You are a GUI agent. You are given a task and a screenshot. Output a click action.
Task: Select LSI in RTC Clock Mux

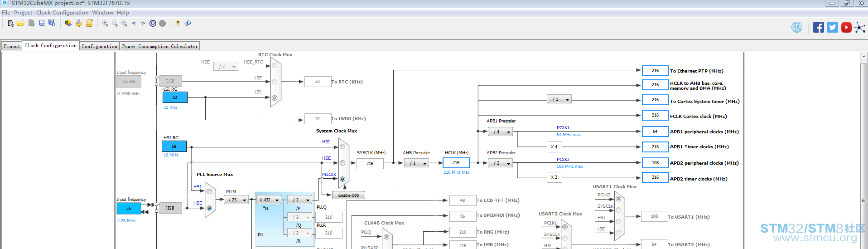pyautogui.click(x=275, y=98)
